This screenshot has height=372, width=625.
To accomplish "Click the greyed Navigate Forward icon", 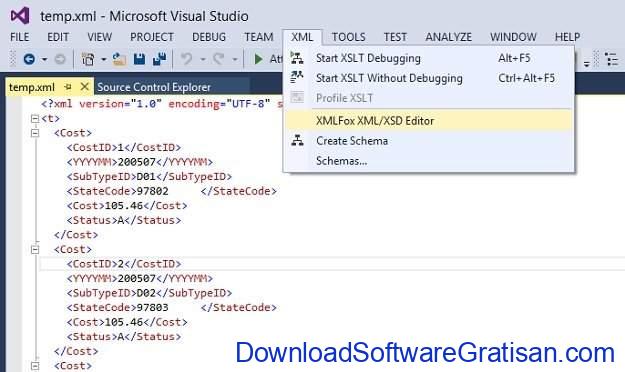I will point(60,59).
